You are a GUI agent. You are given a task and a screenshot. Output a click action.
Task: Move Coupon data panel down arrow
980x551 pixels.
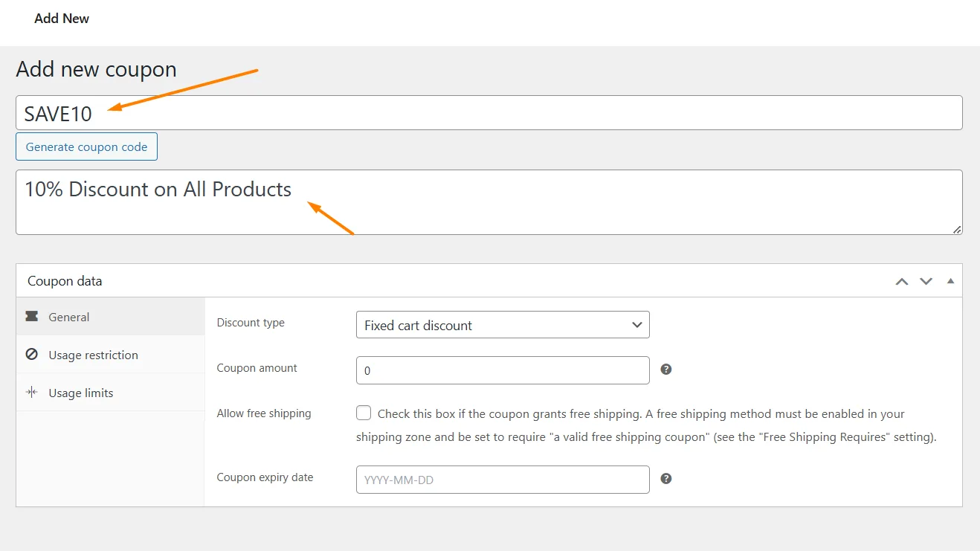(x=926, y=281)
